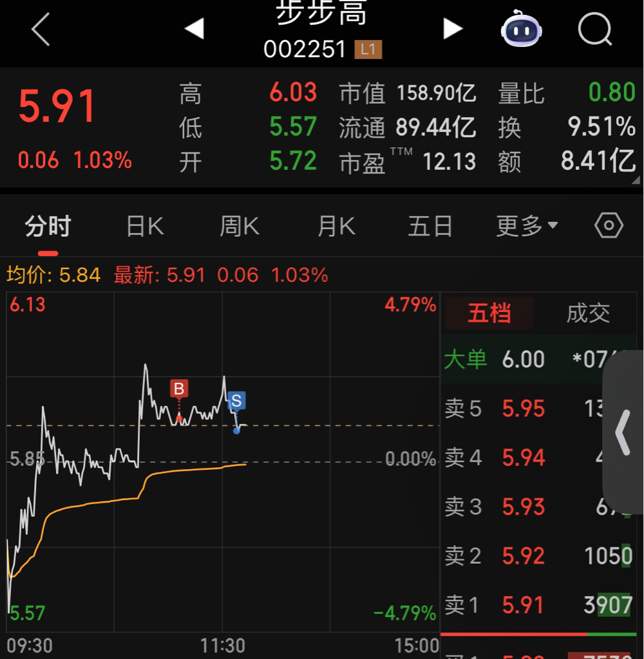Switch to 日K tab
The image size is (644, 659).
145,226
